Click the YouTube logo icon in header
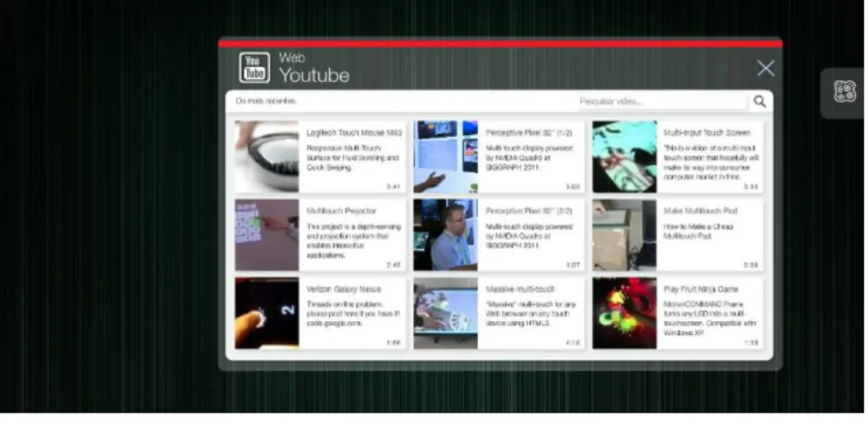The height and width of the screenshot is (428, 868). point(254,68)
